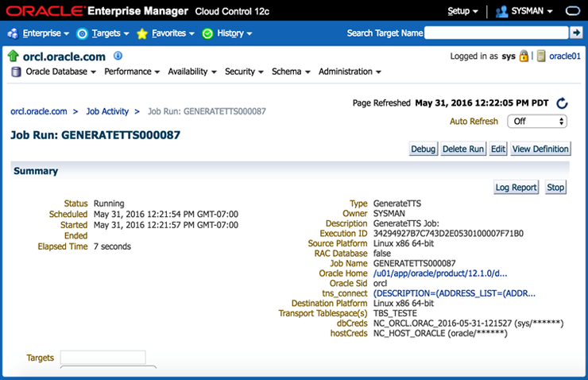
Task: Open the oracle01 host link
Action: click(565, 56)
